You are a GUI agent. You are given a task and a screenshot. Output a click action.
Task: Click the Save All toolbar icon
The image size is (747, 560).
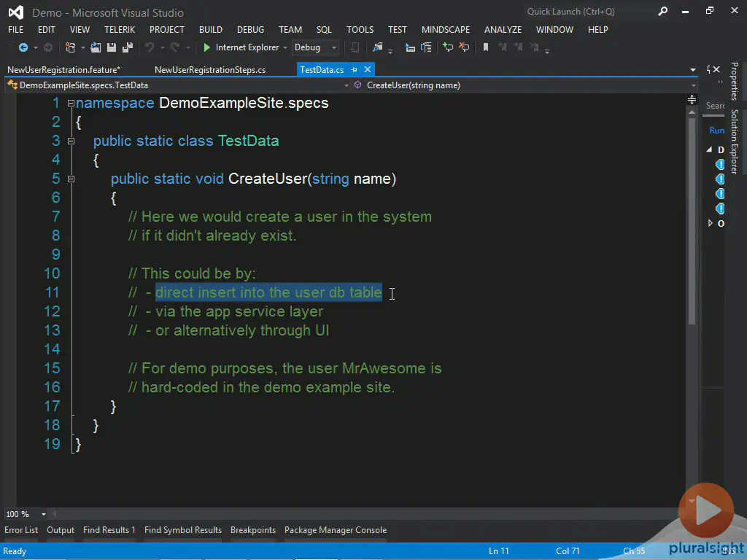126,47
